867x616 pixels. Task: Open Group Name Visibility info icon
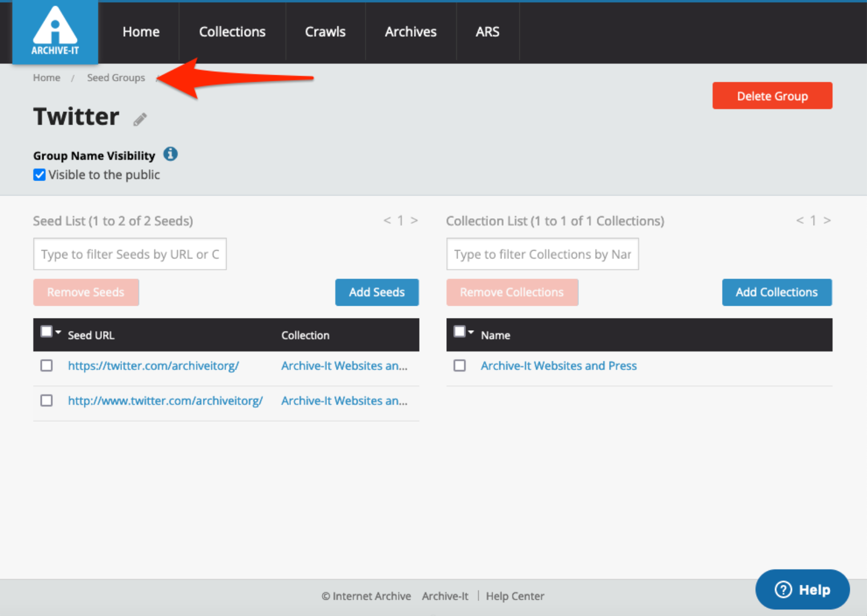point(171,154)
